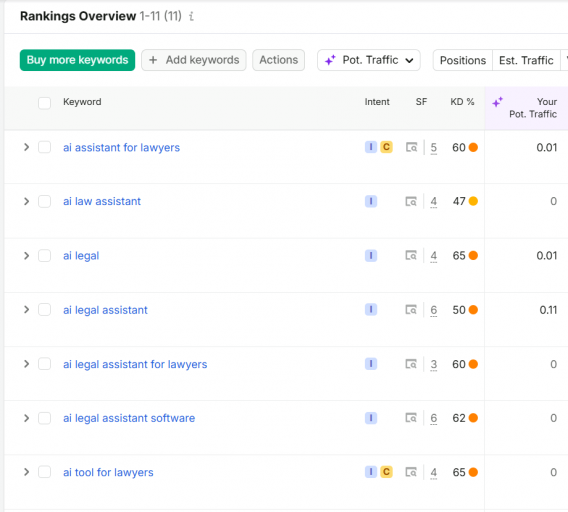Open the ai legal assistant software link

tap(129, 418)
